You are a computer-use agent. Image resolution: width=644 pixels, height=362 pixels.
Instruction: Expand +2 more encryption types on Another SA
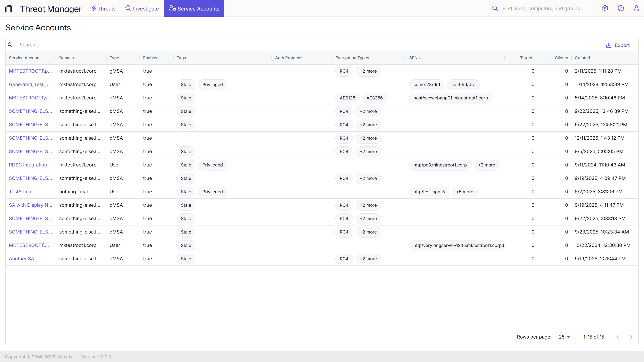pos(368,259)
